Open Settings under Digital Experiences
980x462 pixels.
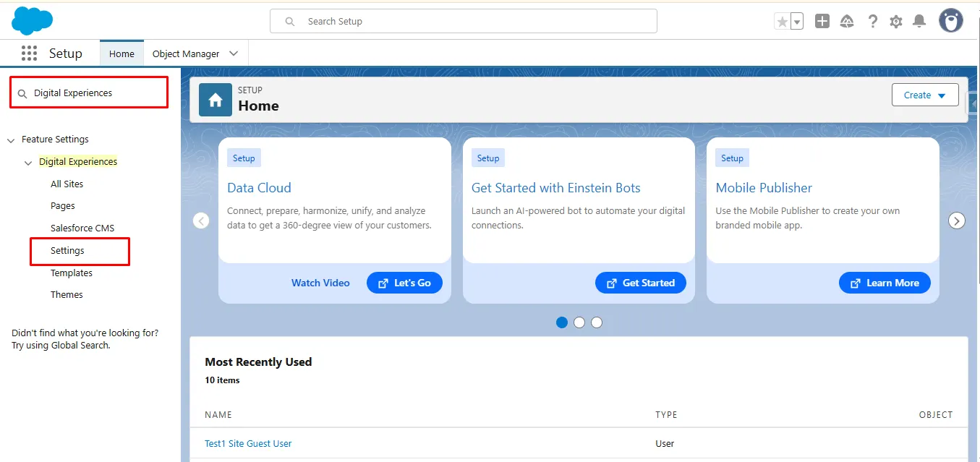(x=67, y=250)
